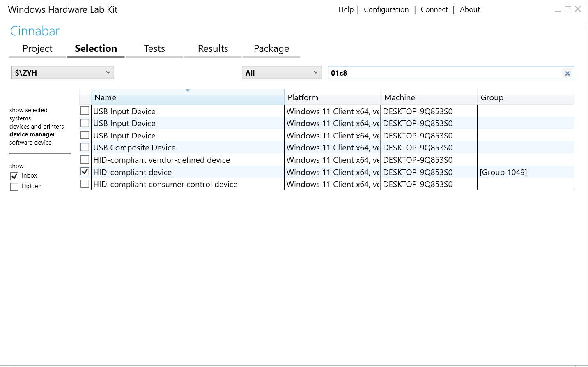588x367 pixels.
Task: Select the device manager view
Action: coord(32,134)
